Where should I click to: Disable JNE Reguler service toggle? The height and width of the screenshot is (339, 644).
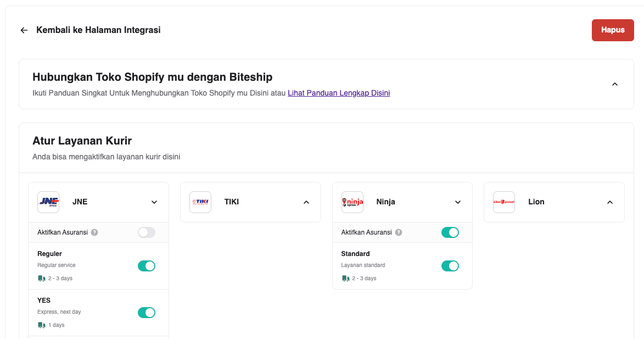pyautogui.click(x=147, y=266)
